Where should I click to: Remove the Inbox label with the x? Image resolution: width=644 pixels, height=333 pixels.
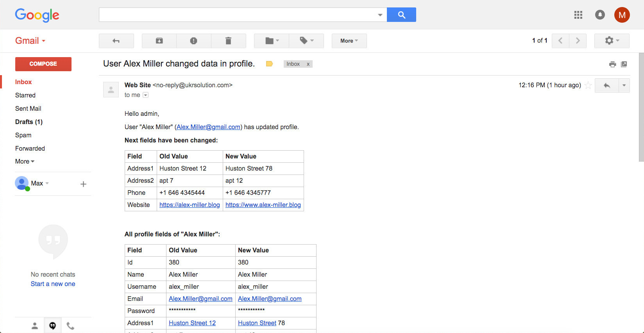coord(308,64)
